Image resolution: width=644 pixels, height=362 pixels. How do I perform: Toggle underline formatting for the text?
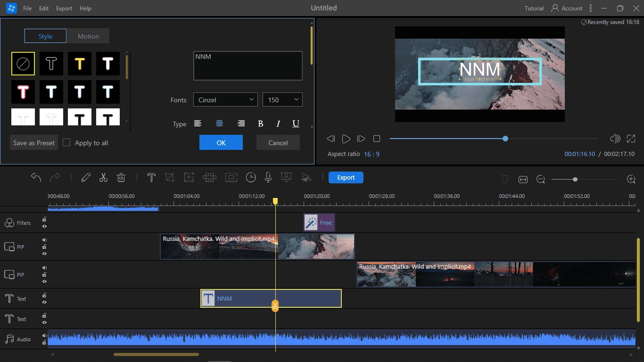296,123
